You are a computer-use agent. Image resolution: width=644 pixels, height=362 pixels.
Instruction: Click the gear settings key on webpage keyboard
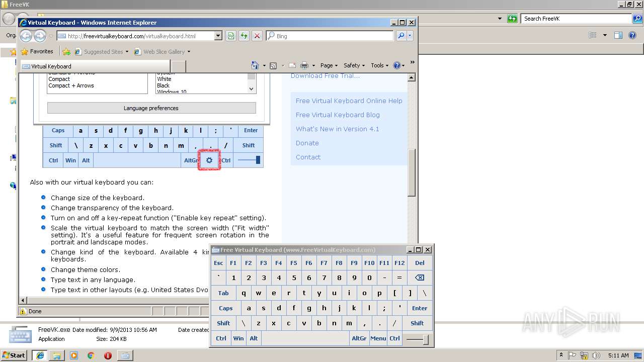209,160
